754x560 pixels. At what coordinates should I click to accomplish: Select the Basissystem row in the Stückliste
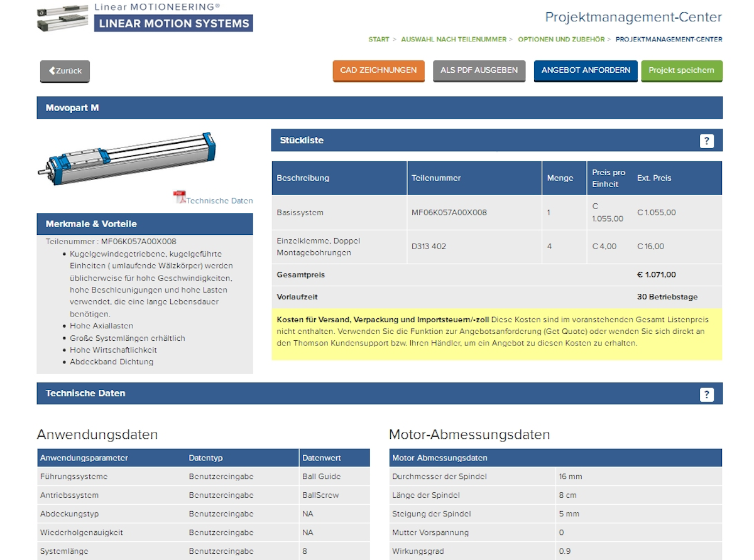point(440,212)
